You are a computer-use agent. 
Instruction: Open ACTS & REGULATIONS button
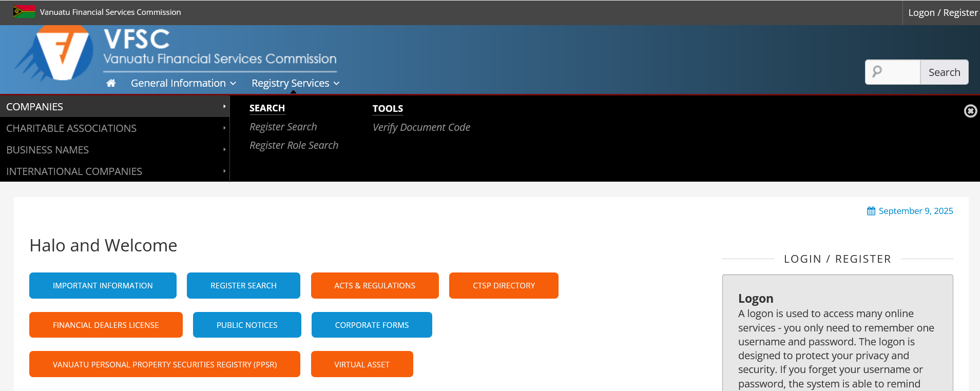[375, 285]
